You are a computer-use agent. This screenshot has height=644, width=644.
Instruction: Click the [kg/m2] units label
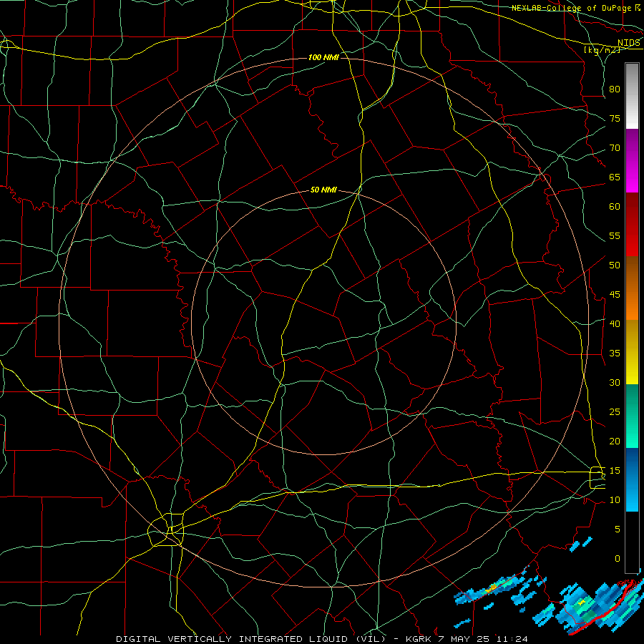[x=602, y=50]
